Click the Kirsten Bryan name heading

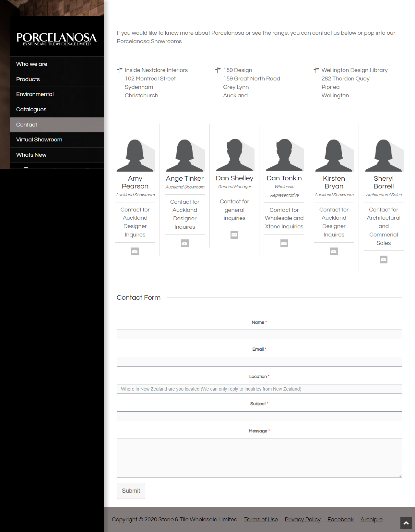(334, 182)
